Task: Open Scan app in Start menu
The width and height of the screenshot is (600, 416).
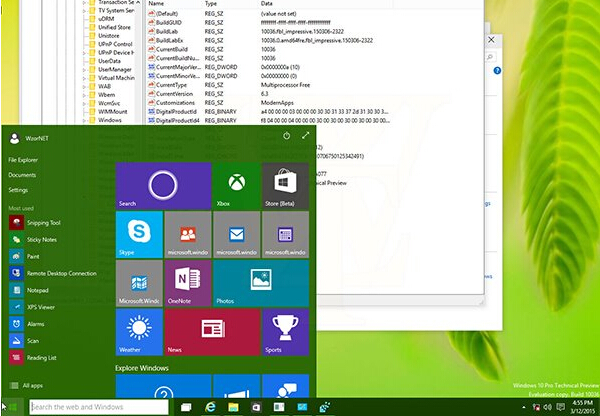Action: click(x=24, y=341)
